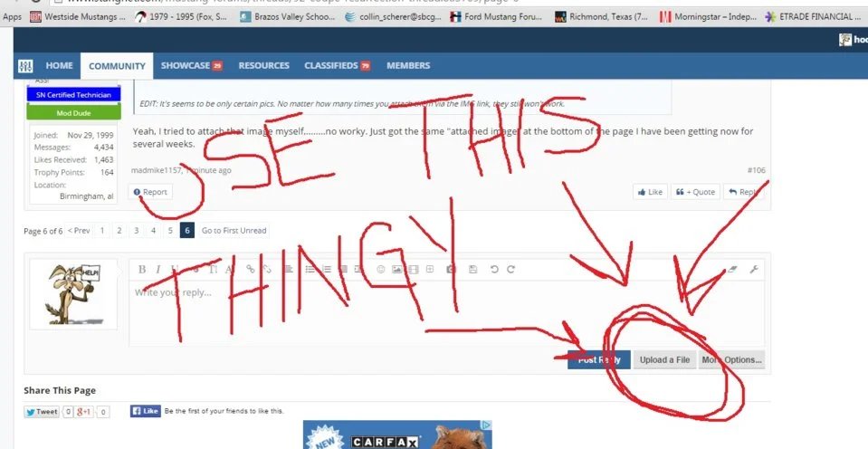Open the RESOURCES navigation tab
868x449 pixels.
(264, 65)
